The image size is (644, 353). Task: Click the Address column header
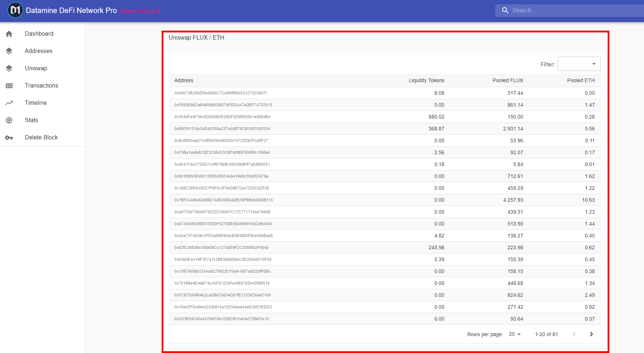point(184,80)
